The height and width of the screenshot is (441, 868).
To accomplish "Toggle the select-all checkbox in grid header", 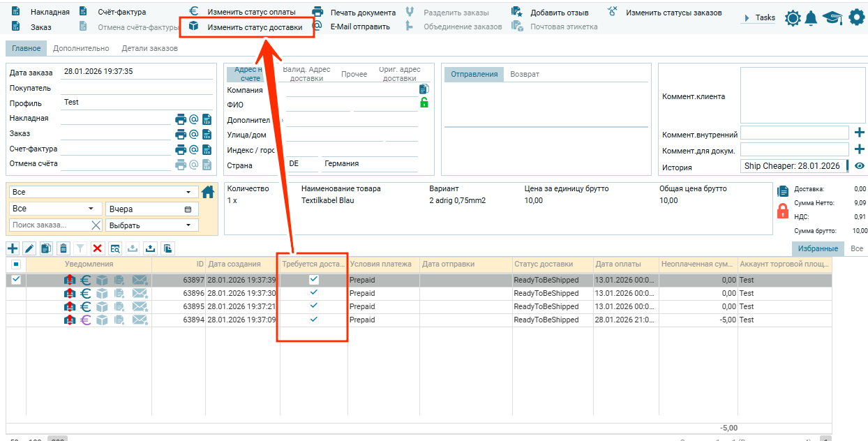I will point(16,264).
